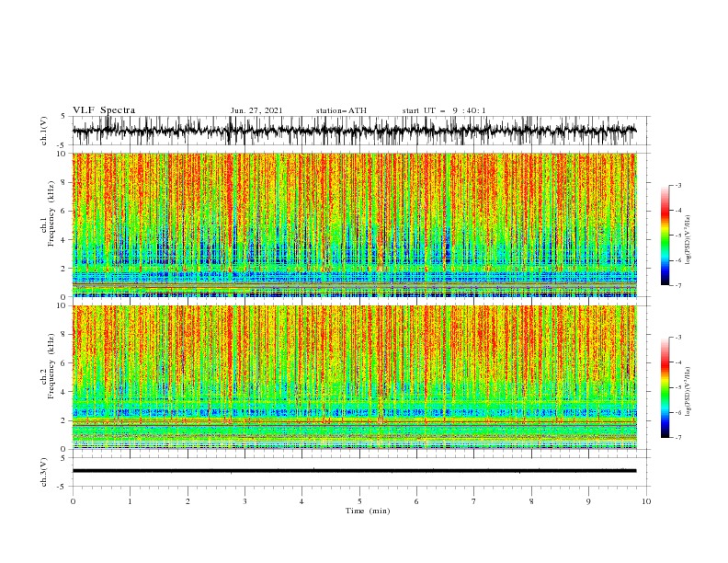Click the "8" kHz tick on ch.1 frequency axis

(x=64, y=182)
